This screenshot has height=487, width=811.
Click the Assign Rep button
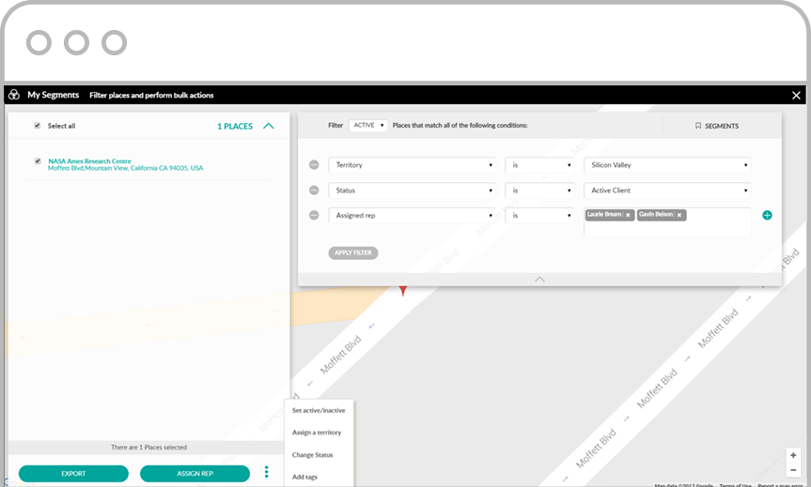[x=195, y=474]
